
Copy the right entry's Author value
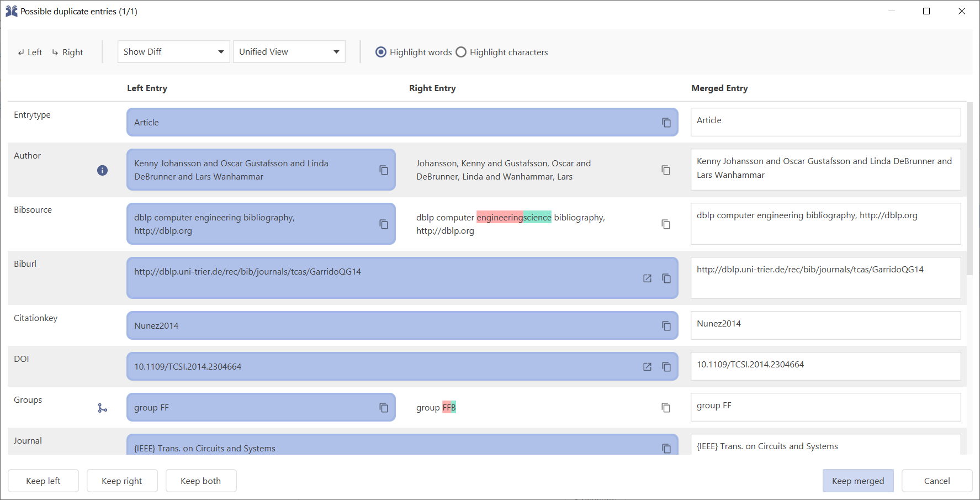pyautogui.click(x=666, y=170)
